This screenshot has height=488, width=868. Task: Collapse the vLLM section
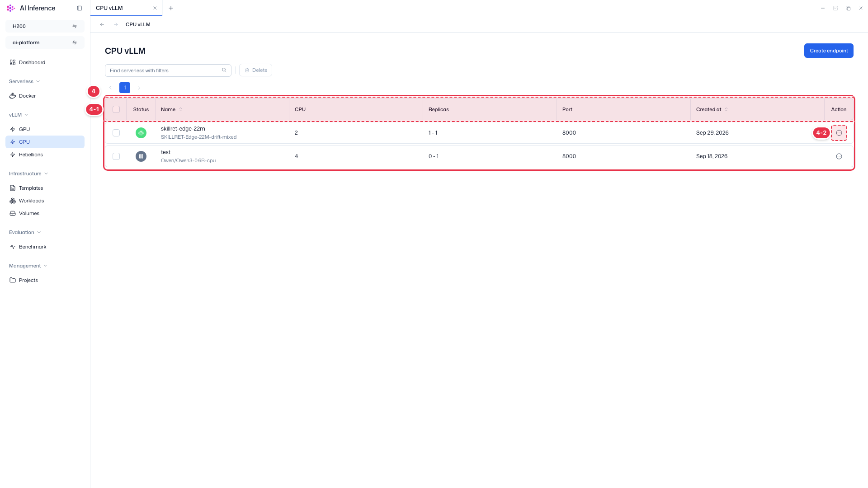pyautogui.click(x=19, y=115)
